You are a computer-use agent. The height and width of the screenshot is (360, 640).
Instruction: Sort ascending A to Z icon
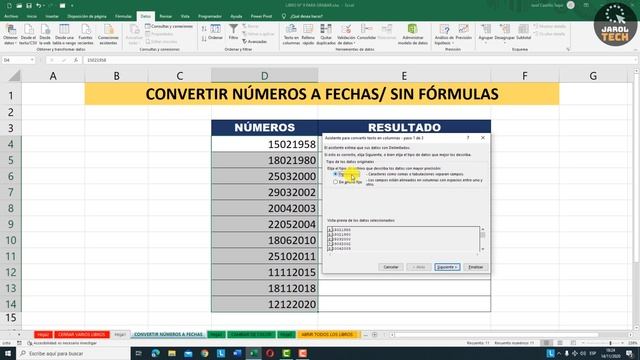tap(204, 29)
